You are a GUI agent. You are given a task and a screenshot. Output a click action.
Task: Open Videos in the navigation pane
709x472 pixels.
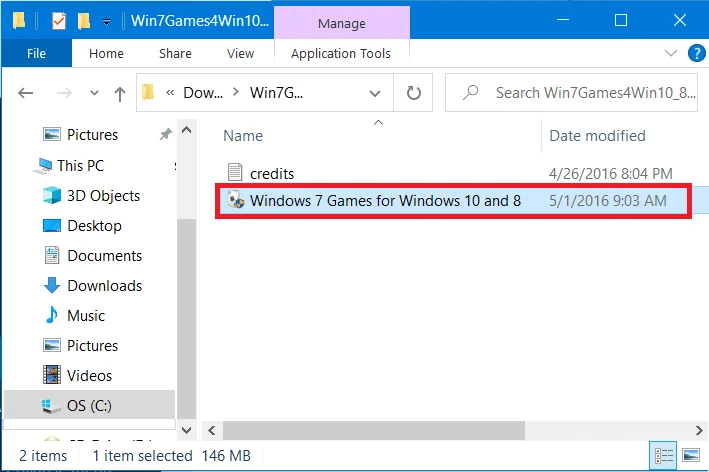(x=90, y=375)
